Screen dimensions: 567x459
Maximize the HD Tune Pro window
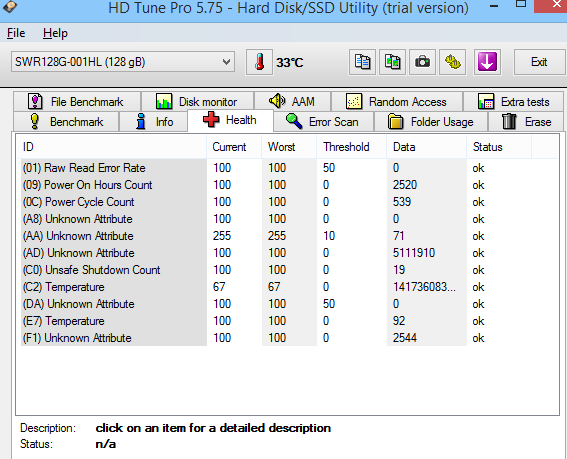tap(521, 4)
